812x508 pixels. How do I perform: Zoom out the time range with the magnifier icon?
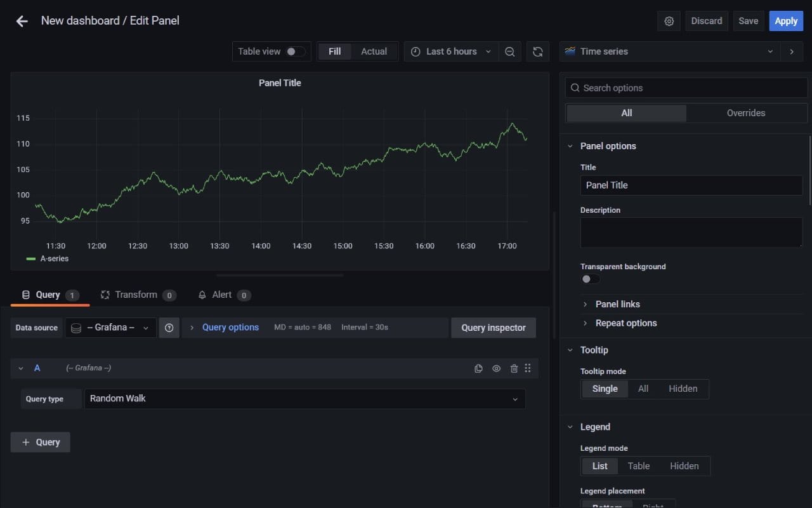pos(510,51)
